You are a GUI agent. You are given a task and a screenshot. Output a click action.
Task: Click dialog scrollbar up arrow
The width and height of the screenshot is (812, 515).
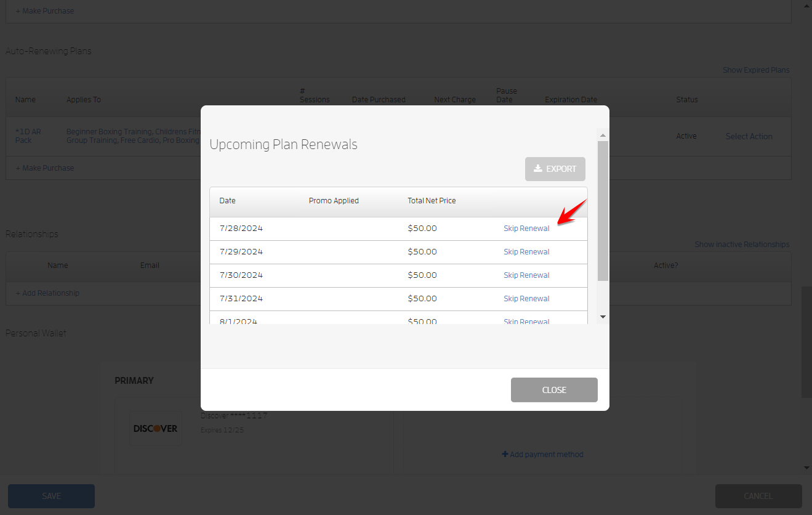[603, 135]
